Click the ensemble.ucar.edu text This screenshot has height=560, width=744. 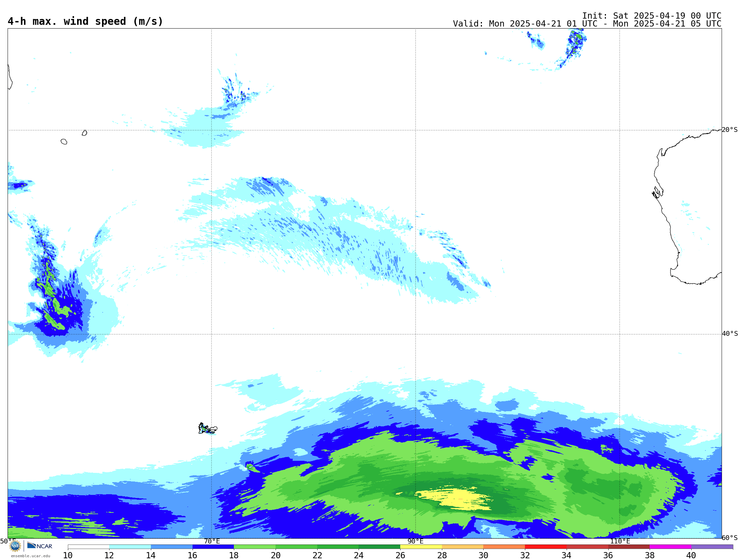30,556
